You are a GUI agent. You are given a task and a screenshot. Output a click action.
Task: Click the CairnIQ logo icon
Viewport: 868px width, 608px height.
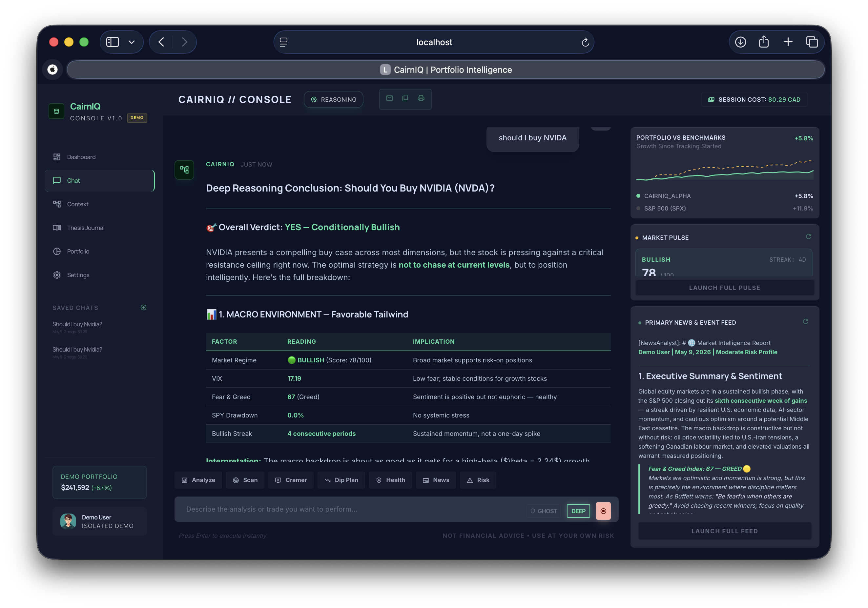pos(56,111)
